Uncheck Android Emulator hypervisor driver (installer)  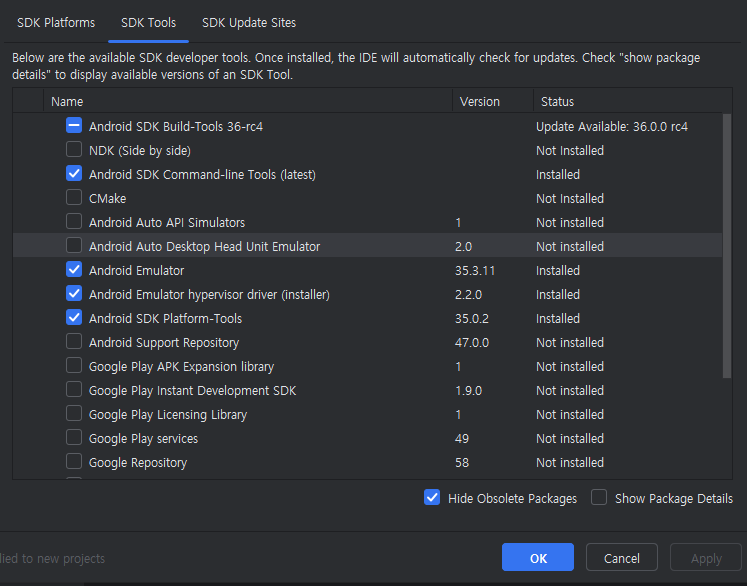(74, 293)
